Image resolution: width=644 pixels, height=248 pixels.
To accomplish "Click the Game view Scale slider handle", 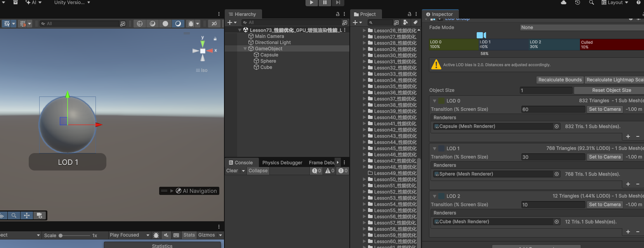I will click(61, 236).
